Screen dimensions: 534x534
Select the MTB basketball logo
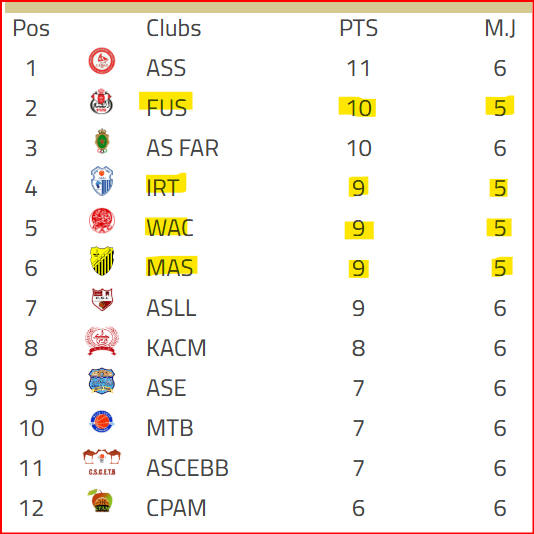point(101,422)
